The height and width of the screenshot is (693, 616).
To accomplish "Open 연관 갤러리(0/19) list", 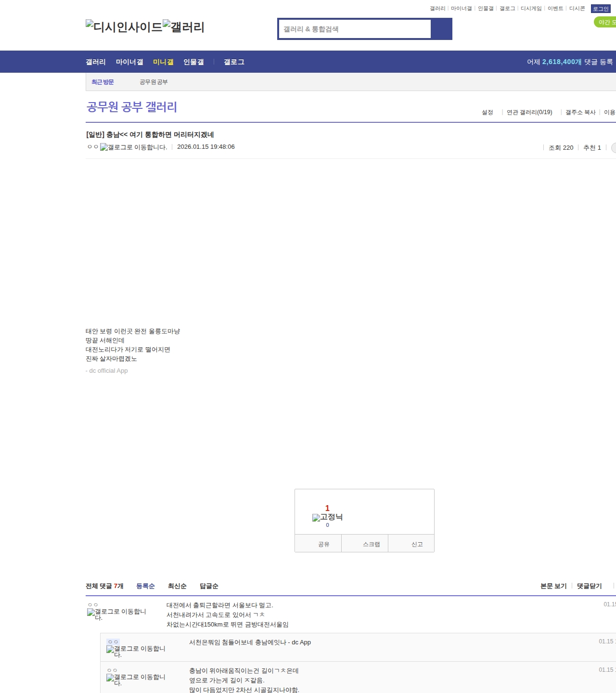I will (528, 112).
